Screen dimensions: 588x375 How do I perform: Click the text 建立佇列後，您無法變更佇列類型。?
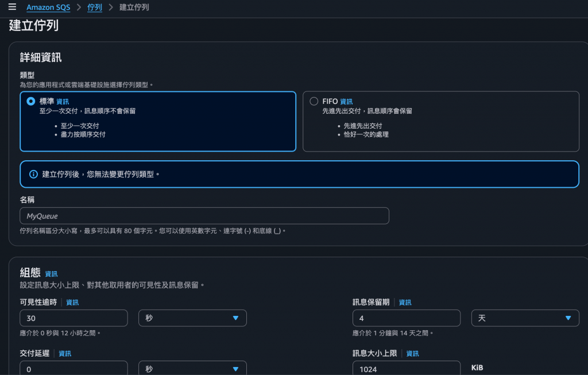pos(100,175)
